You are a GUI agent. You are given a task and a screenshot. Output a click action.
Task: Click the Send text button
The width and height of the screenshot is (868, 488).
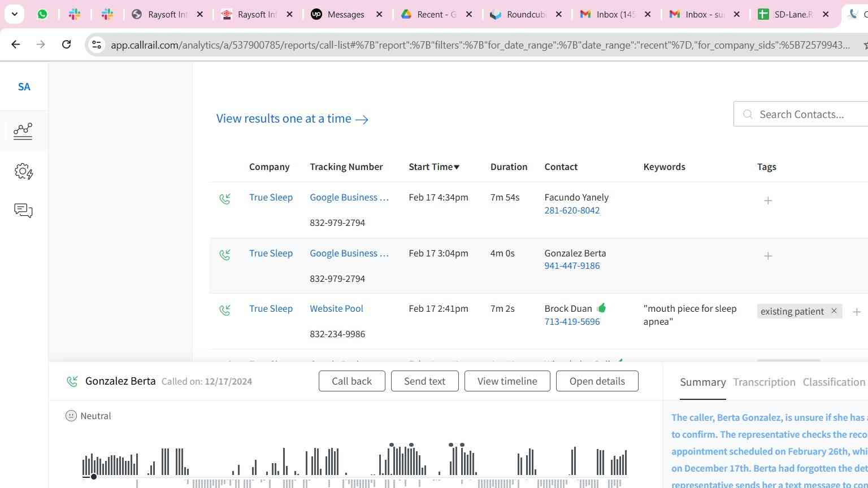pos(424,381)
